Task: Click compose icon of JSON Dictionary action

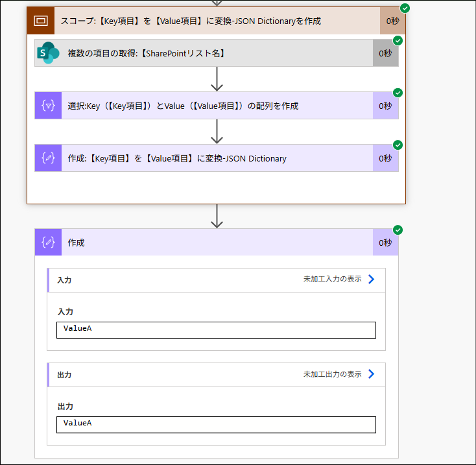Action: (48, 158)
